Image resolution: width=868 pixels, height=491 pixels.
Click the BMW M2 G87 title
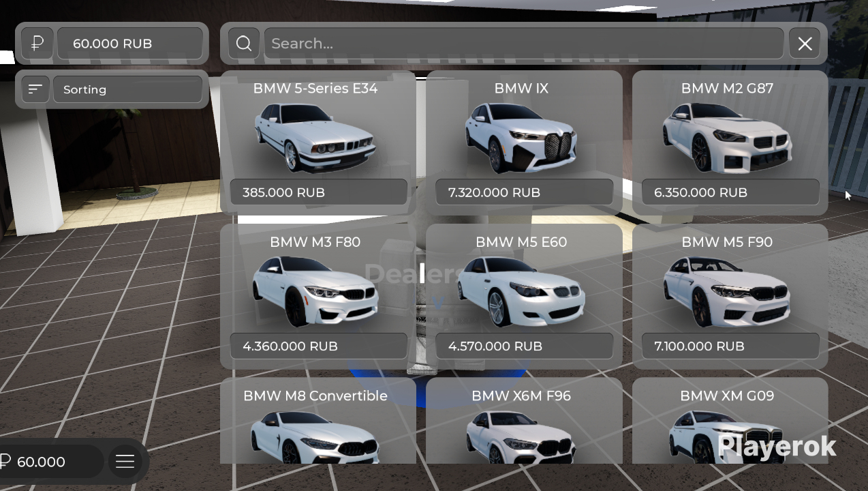727,88
